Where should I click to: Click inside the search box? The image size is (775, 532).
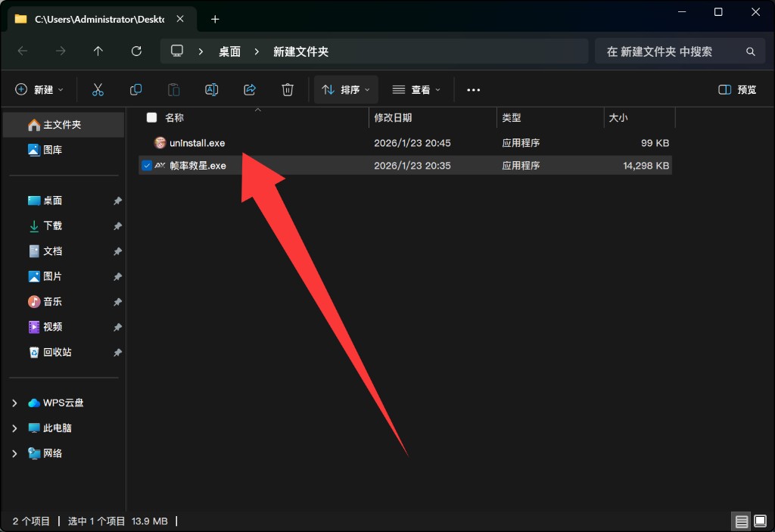[x=674, y=51]
